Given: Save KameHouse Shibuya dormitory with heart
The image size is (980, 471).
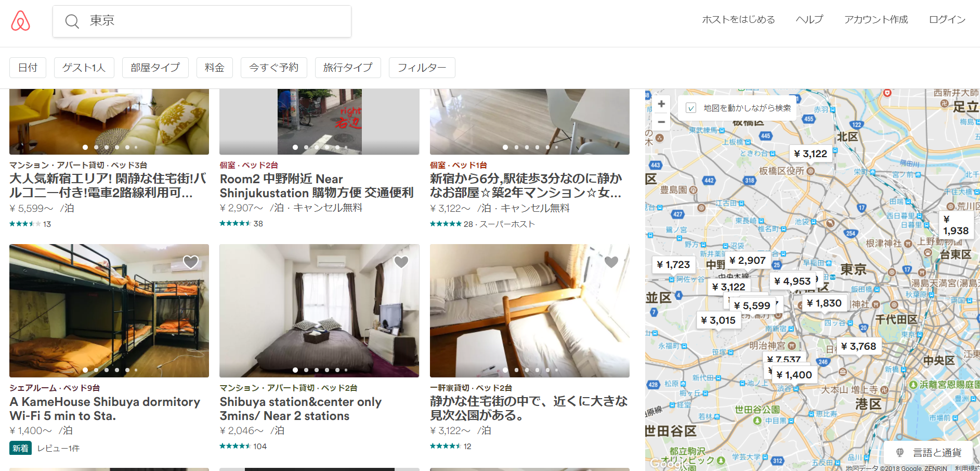Looking at the screenshot, I should pyautogui.click(x=191, y=262).
